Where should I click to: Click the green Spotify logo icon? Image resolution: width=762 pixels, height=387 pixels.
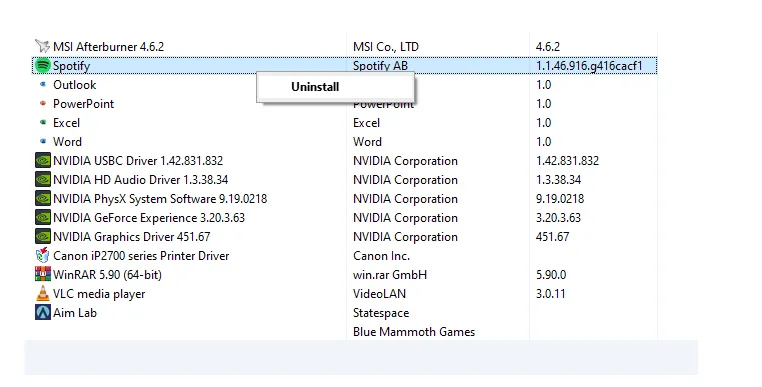[x=43, y=65]
